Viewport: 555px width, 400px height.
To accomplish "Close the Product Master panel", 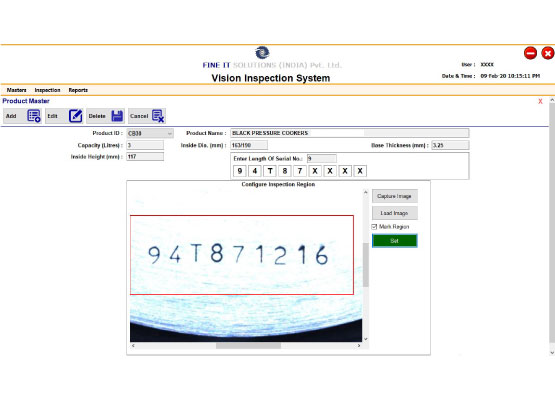I will (x=540, y=101).
